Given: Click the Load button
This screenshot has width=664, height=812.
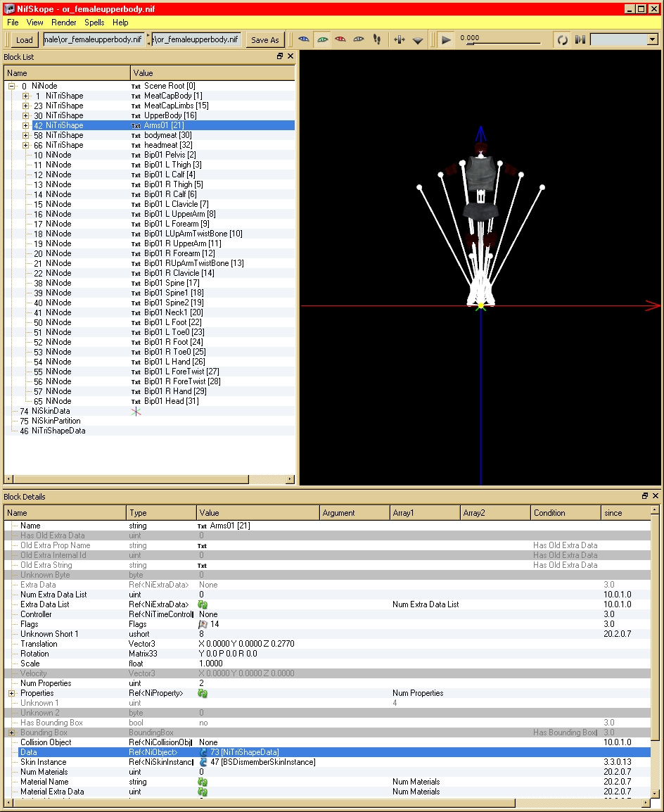Looking at the screenshot, I should [x=25, y=40].
